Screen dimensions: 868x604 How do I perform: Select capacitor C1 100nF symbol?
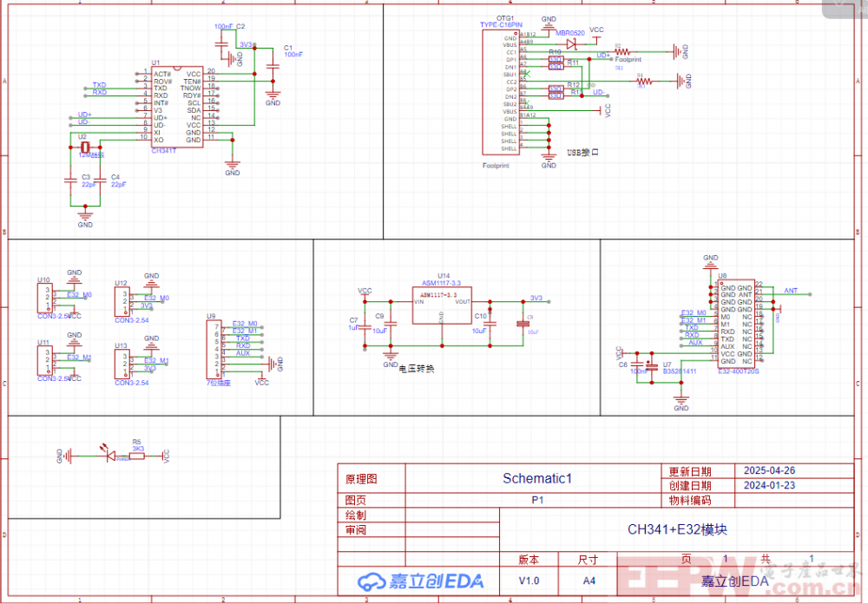[x=273, y=66]
